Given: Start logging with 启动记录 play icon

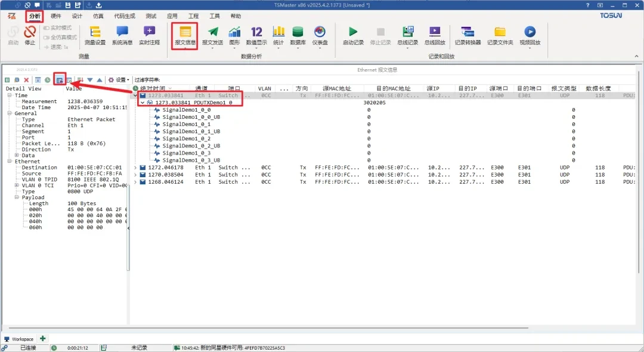Looking at the screenshot, I should (353, 35).
